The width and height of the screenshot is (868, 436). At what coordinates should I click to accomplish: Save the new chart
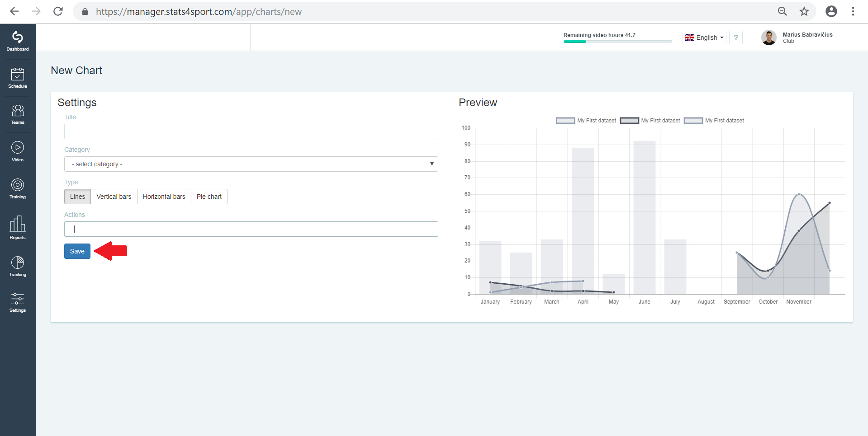tap(77, 251)
